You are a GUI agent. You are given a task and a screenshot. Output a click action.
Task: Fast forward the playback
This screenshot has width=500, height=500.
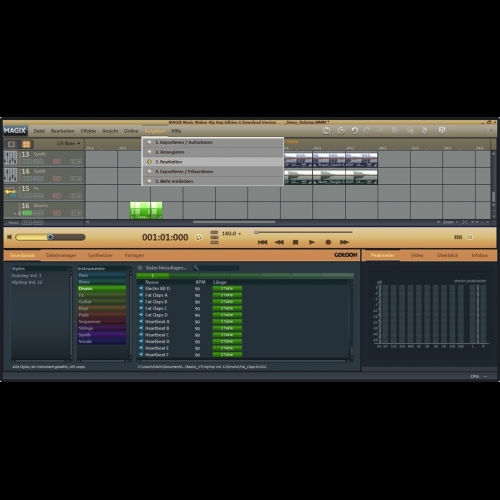[344, 242]
